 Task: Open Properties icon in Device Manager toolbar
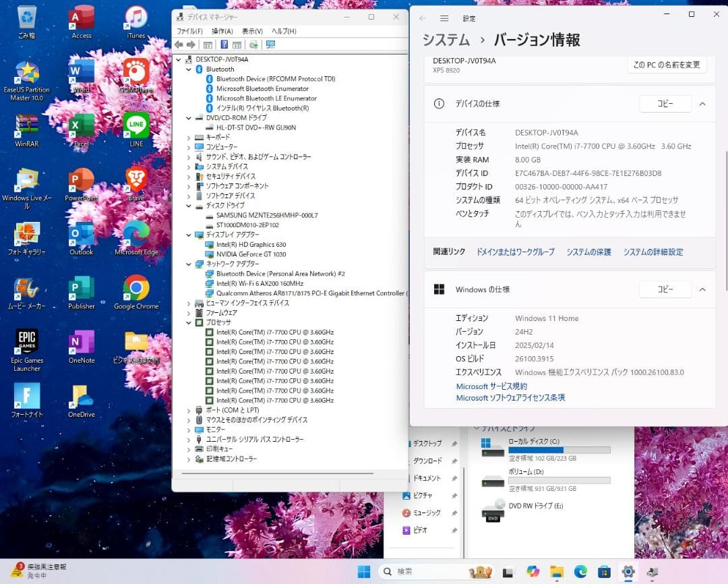click(238, 45)
